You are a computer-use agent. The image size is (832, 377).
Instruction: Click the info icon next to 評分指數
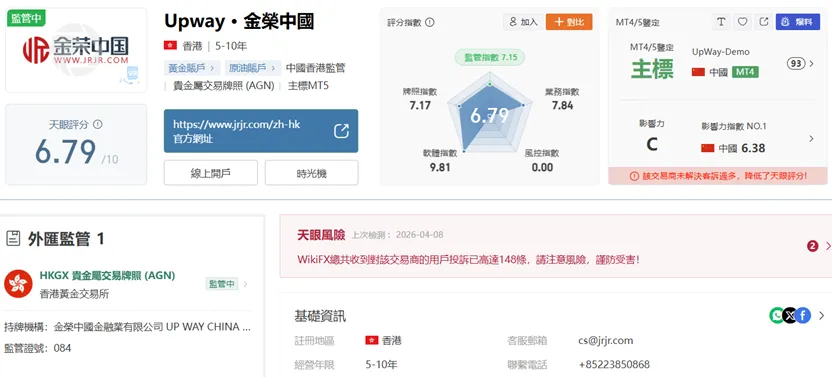430,22
